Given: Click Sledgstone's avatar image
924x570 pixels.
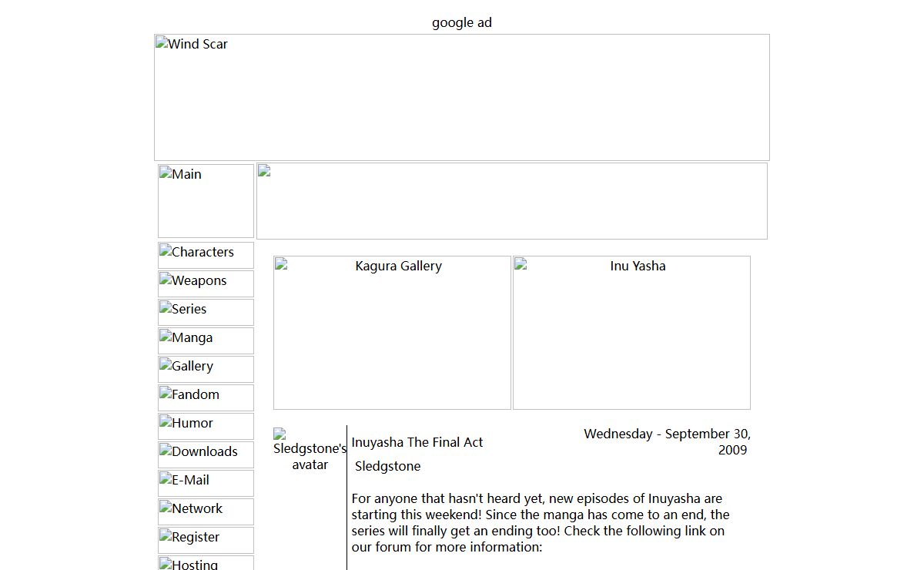Looking at the screenshot, I should click(x=310, y=450).
